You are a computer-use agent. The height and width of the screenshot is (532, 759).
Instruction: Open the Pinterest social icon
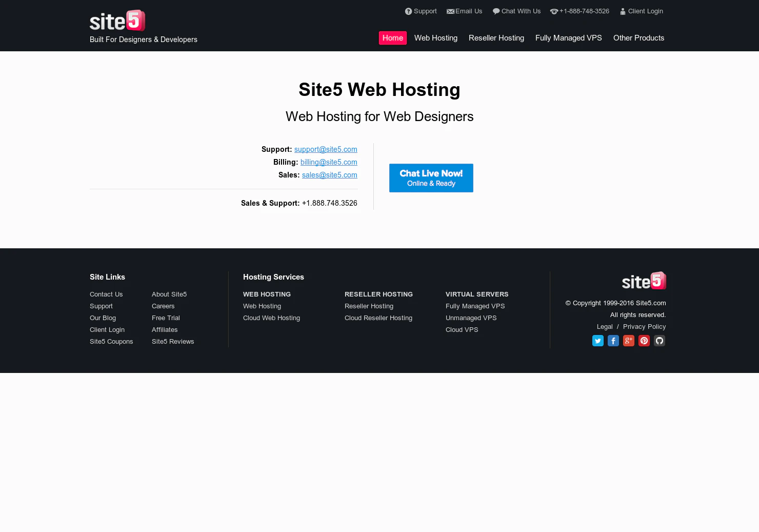tap(644, 341)
